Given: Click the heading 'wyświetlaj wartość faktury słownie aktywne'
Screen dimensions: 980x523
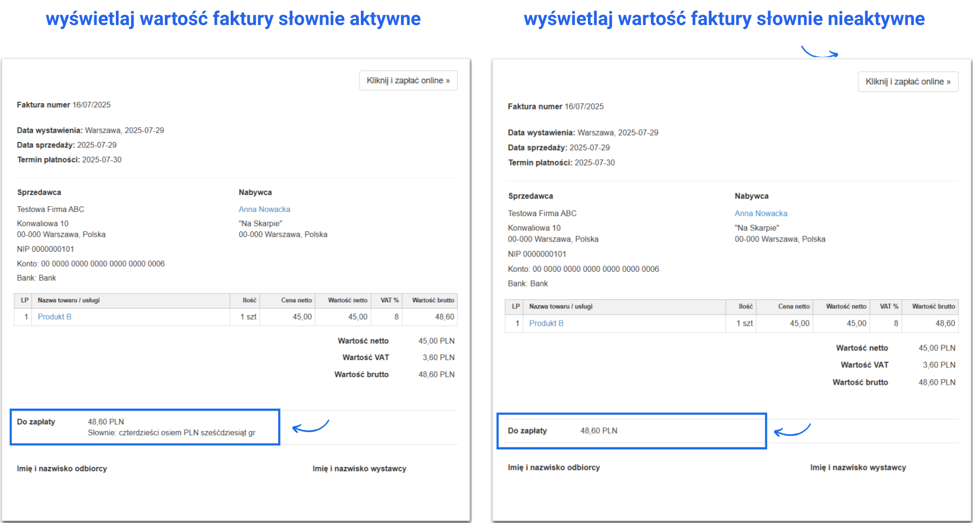Looking at the screenshot, I should tap(233, 18).
